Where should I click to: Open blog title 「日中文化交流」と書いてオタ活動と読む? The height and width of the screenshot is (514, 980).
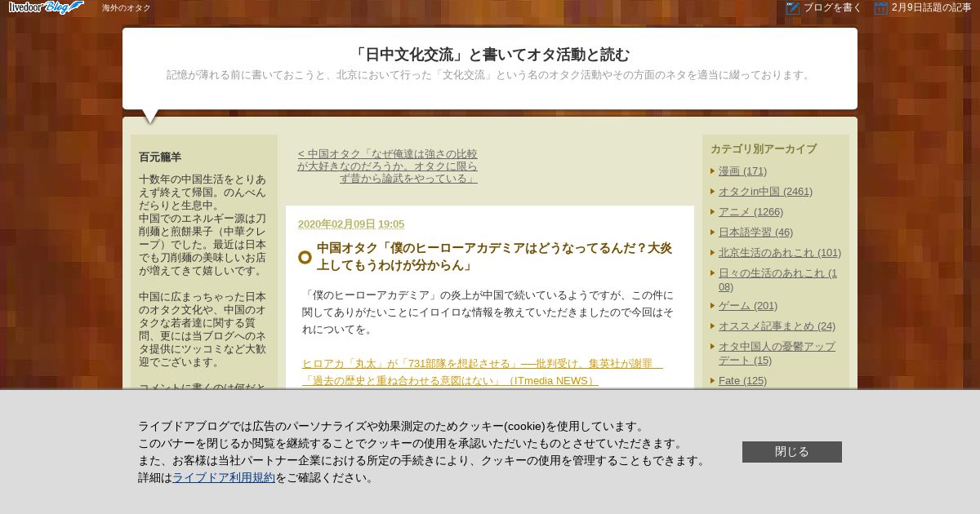pyautogui.click(x=490, y=55)
